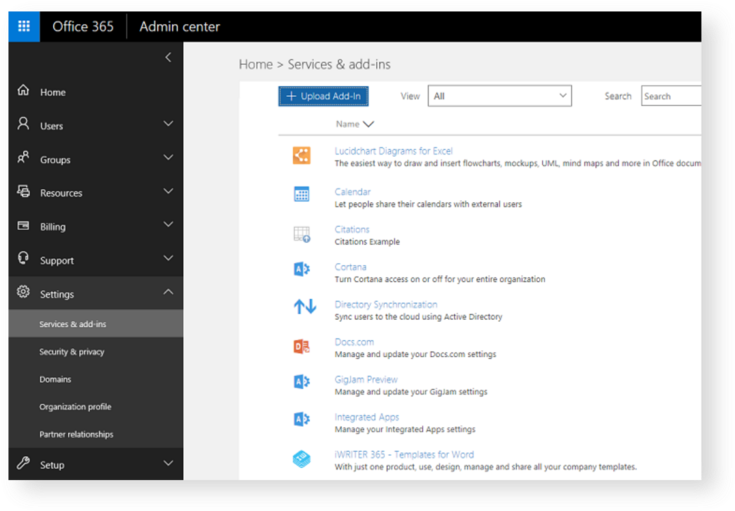Click the iWRITER 365 cube icon
This screenshot has height=511, width=735.
click(301, 459)
